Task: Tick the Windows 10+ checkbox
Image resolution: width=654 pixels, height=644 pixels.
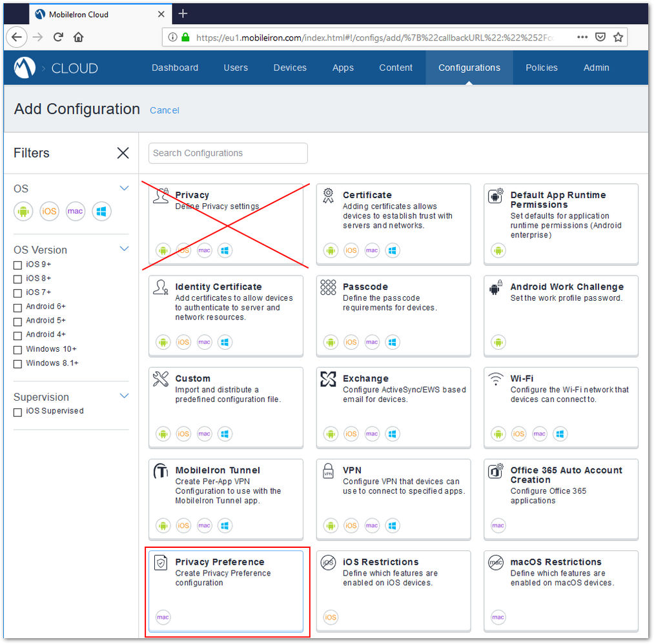Action: [x=17, y=350]
